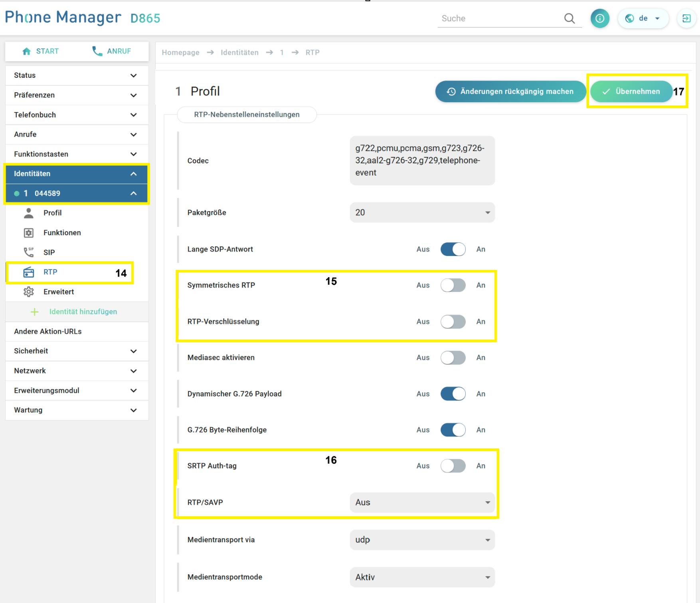The image size is (700, 603).
Task: Select RTP-Nebenstelleneinstellungen tab
Action: pos(247,115)
